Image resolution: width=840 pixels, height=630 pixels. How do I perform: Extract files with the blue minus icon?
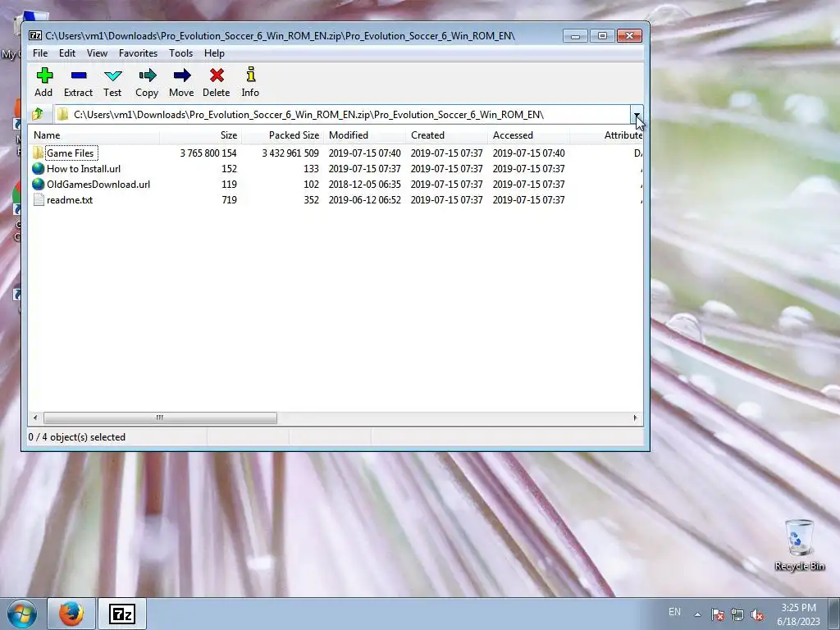click(x=79, y=75)
